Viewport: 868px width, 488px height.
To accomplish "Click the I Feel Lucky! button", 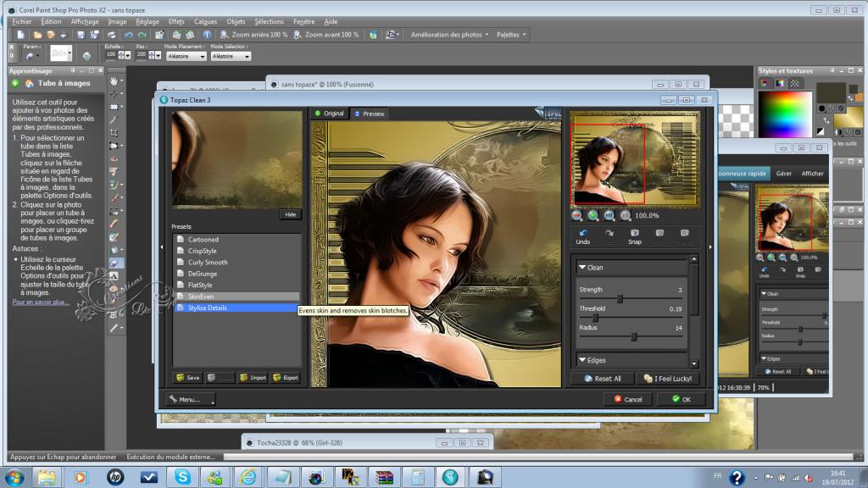I will 668,379.
